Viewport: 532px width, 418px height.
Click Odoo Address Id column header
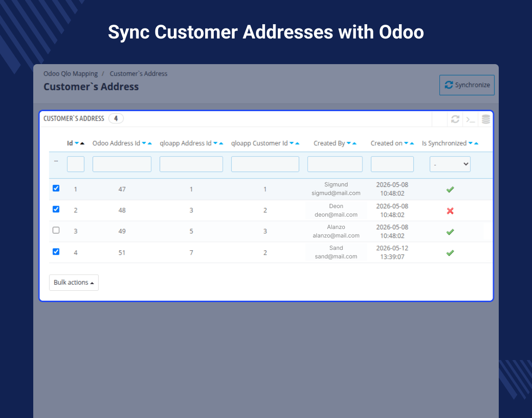pos(116,143)
